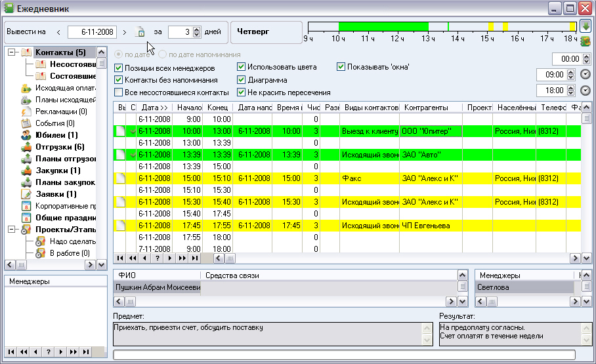The height and width of the screenshot is (364, 596).
Task: Toggle Использовать цвета checkbox
Action: click(x=241, y=67)
